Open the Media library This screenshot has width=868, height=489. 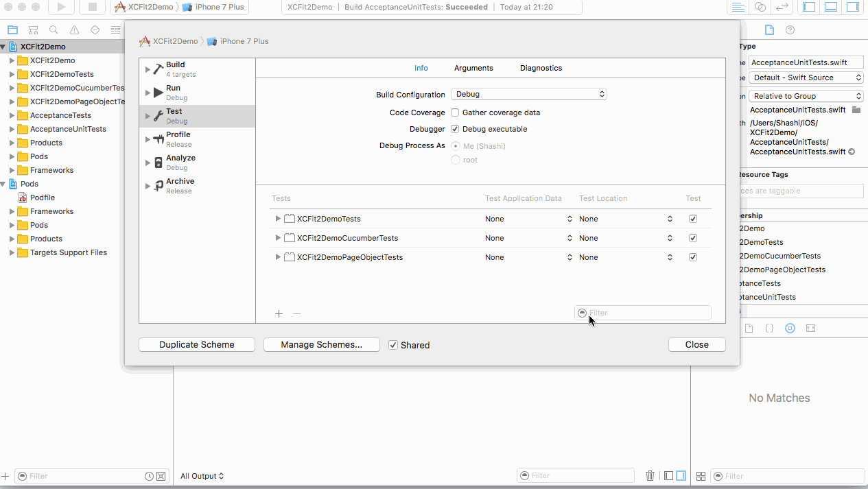[810, 329]
